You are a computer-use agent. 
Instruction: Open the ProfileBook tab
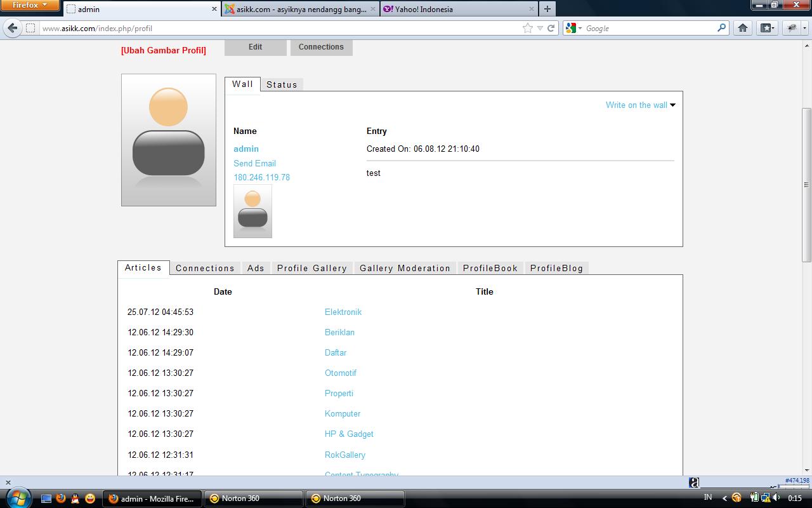click(x=490, y=268)
